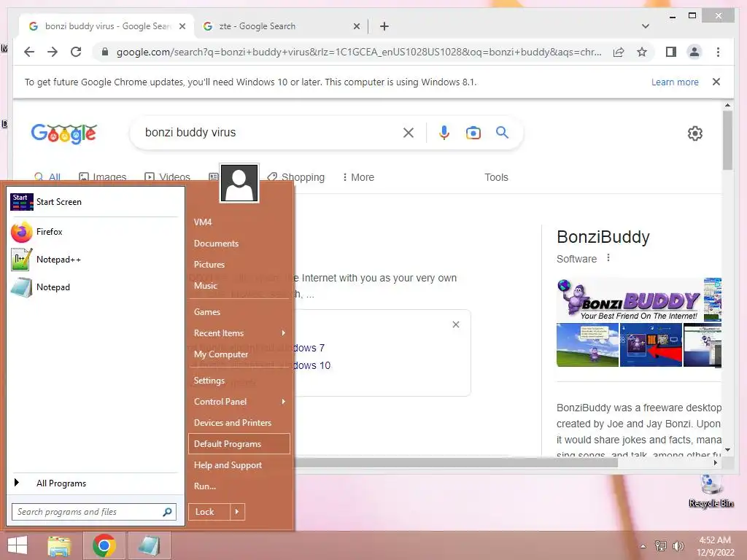Open BonziBuddy panel's three-dot options

click(608, 258)
